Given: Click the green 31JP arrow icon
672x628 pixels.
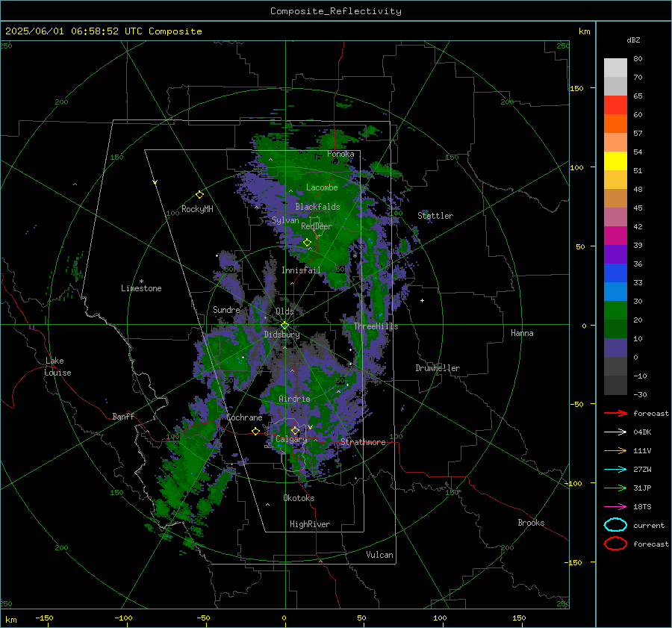Looking at the screenshot, I should point(615,488).
